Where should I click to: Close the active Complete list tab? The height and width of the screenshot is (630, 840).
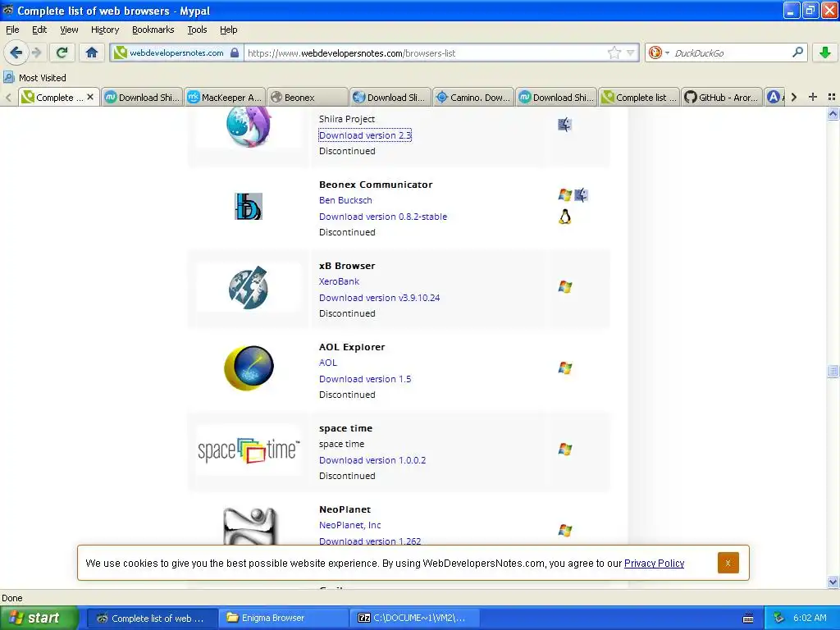pos(90,97)
